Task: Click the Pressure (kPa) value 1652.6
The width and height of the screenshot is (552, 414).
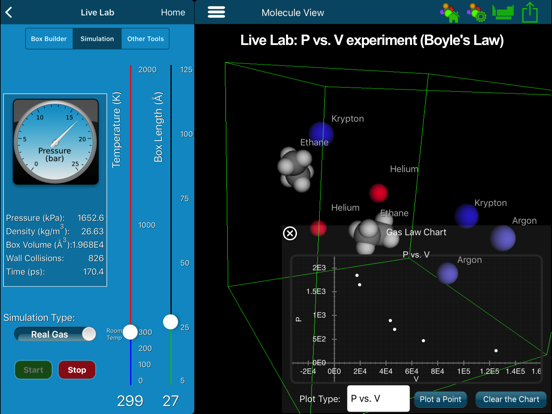Action: pos(90,218)
